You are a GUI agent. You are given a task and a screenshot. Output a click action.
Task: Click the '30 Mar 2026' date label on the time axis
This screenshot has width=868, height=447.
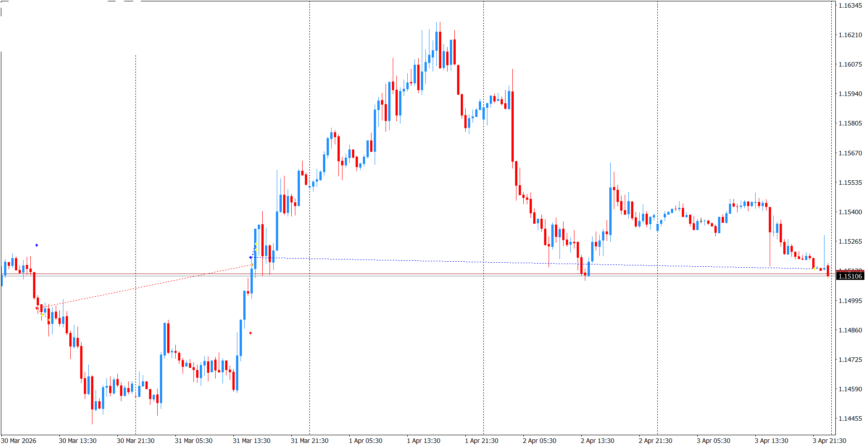(x=19, y=441)
